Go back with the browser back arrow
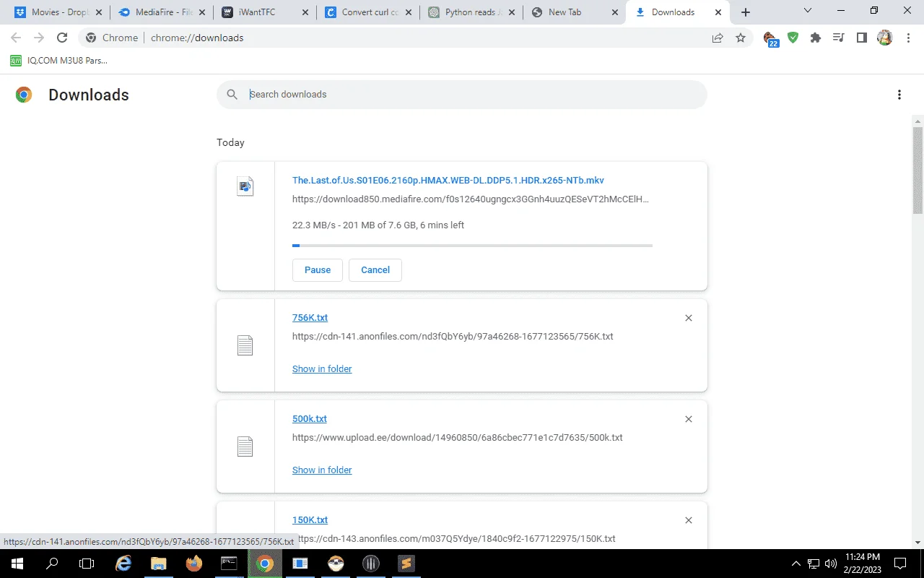Viewport: 924px width, 578px height. click(x=16, y=38)
